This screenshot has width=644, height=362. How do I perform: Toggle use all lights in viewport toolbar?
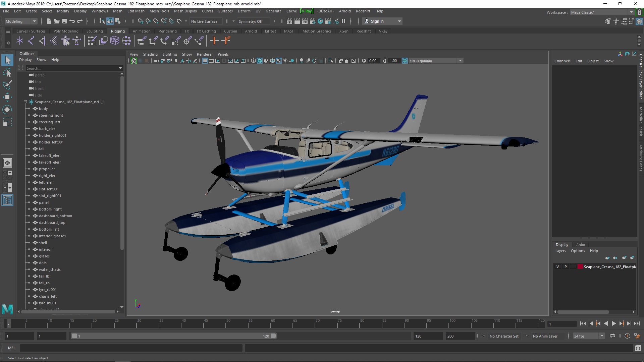[285, 61]
